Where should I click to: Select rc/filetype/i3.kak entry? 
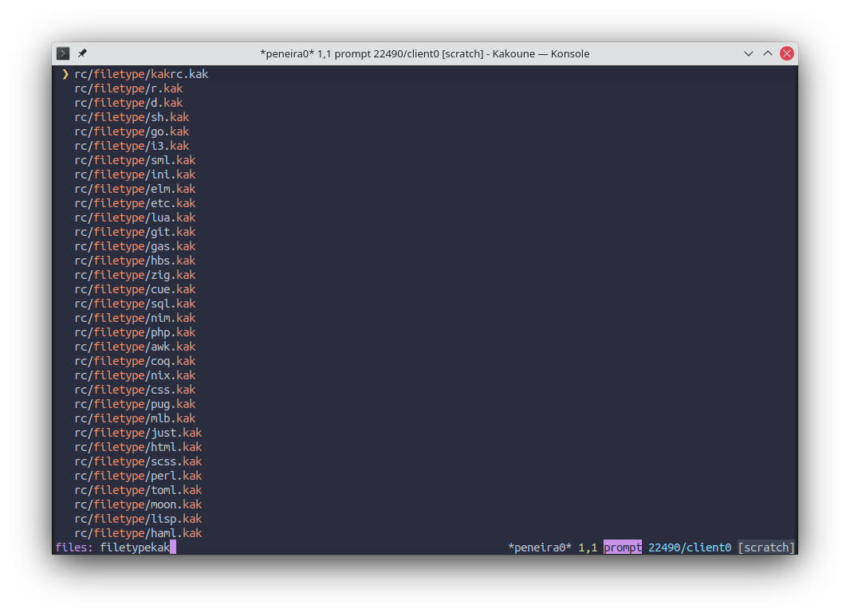132,146
